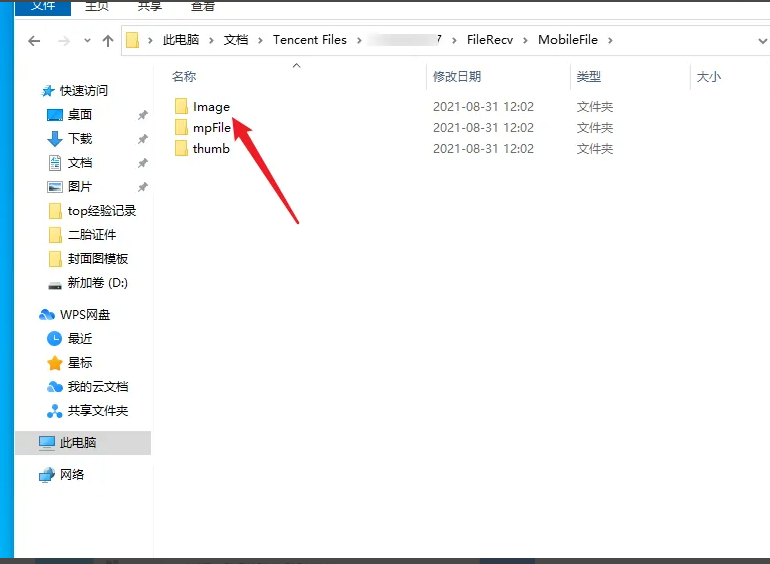Open 桌面 desktop icon in sidebar
This screenshot has height=564, width=770.
(55, 115)
